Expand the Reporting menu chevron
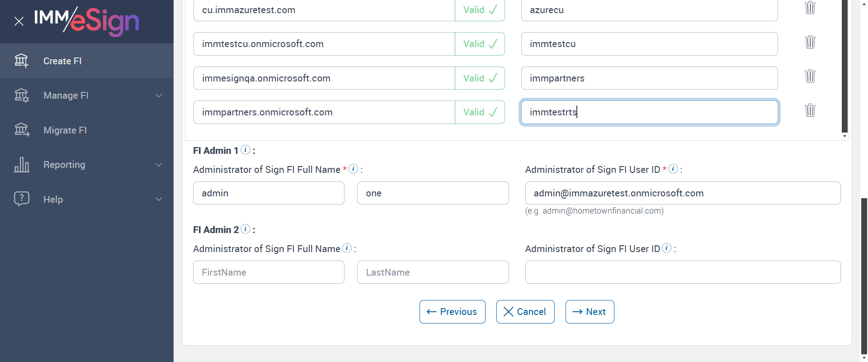The height and width of the screenshot is (362, 868). coord(159,165)
